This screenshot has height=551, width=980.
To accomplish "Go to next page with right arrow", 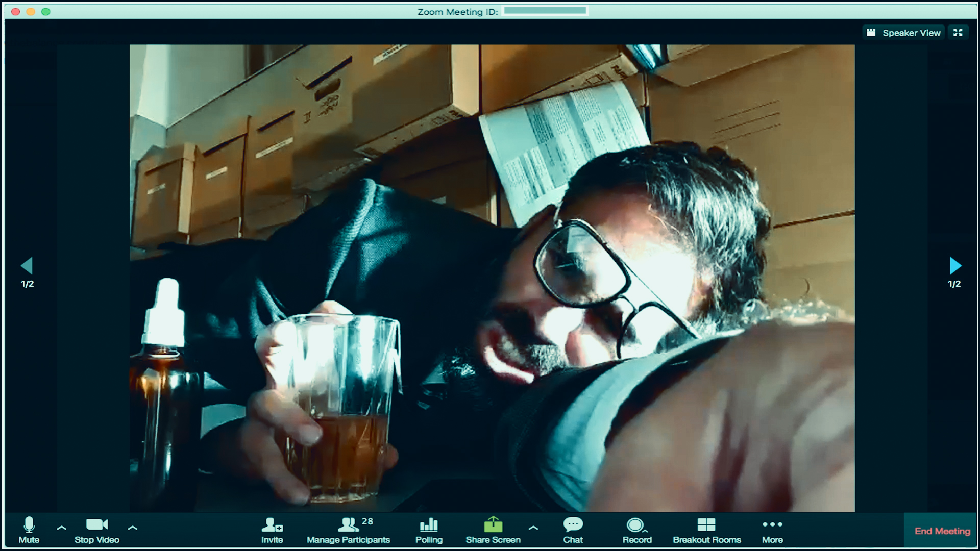I will coord(955,266).
